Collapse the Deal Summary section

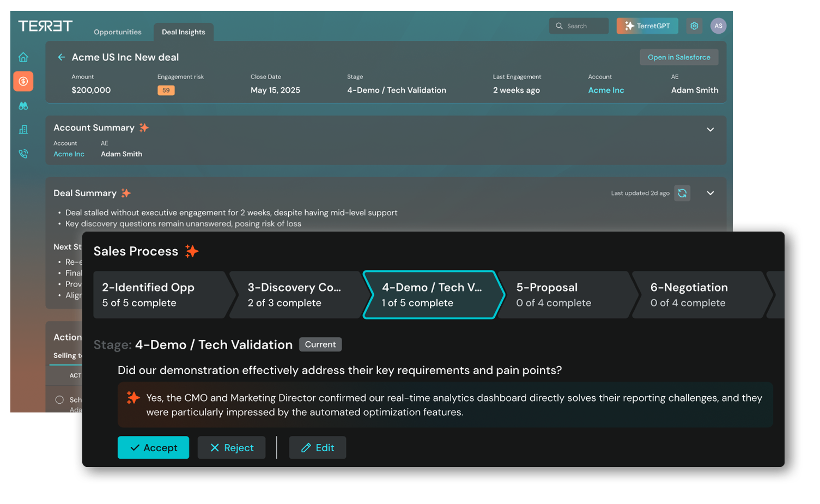710,193
